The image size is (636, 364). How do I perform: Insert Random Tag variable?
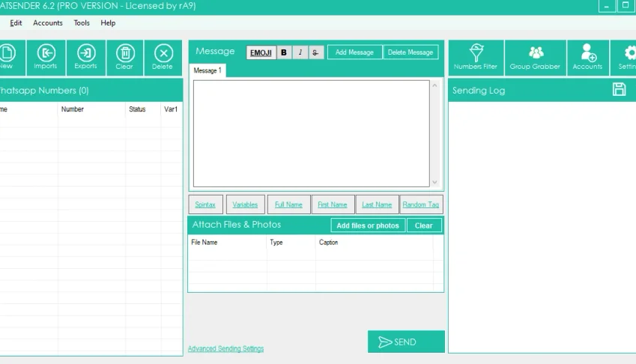421,204
